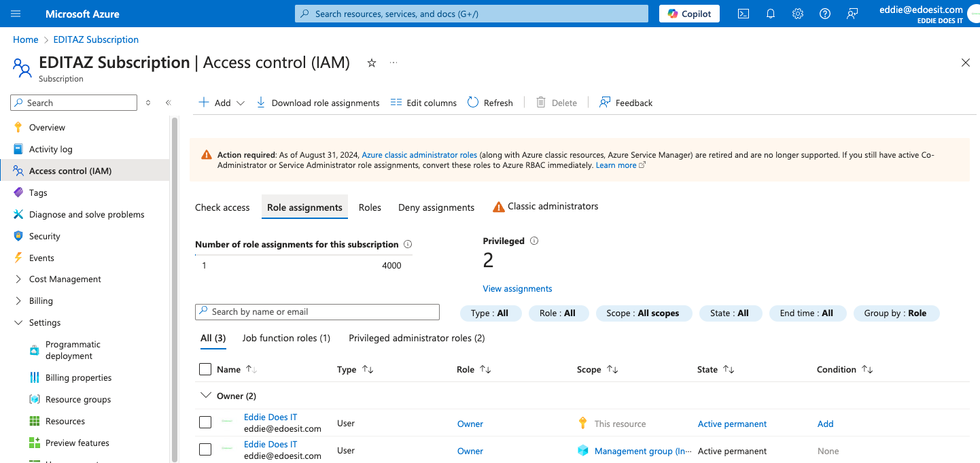Select the Role assignments tab

304,207
